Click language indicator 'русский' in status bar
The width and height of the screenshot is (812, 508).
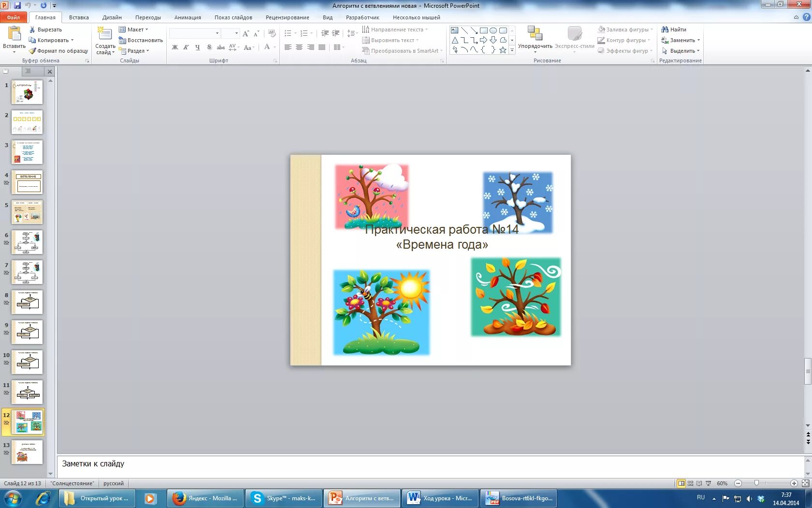114,483
